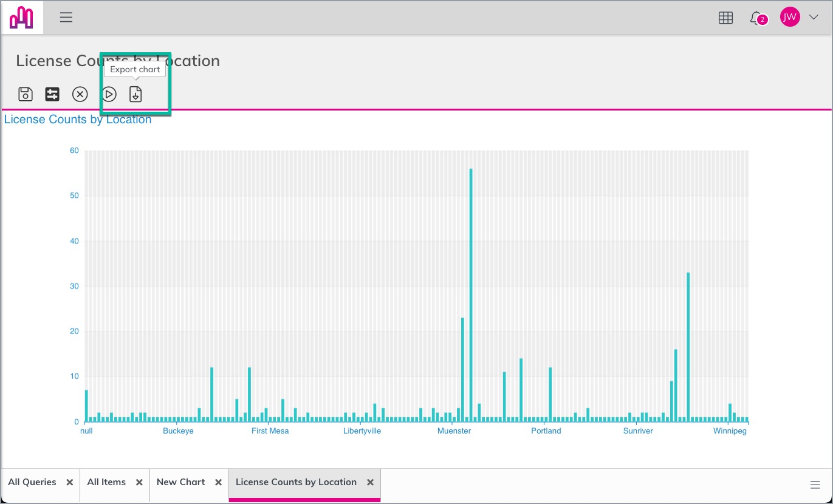833x504 pixels.
Task: Click the app logo in top corner
Action: pyautogui.click(x=21, y=18)
